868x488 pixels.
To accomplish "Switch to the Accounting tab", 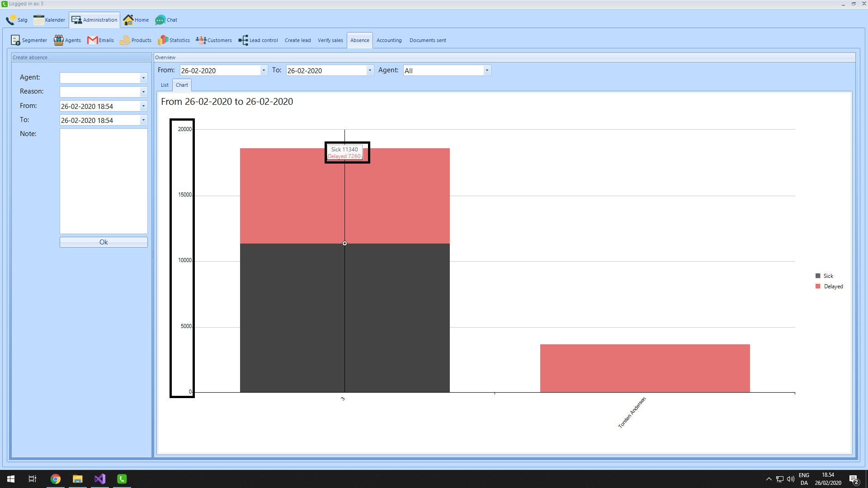I will 389,40.
